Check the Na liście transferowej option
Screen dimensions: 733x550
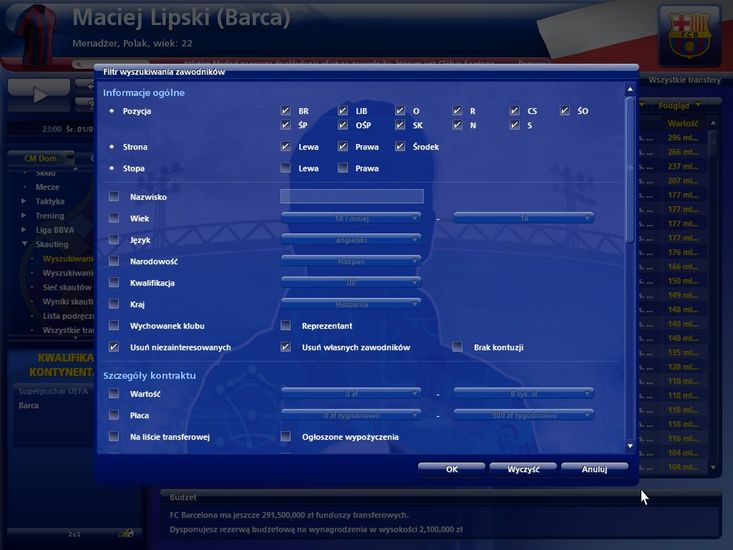pyautogui.click(x=115, y=437)
